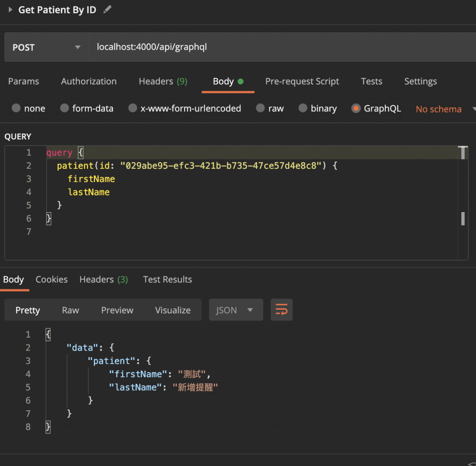Select the form-data radio option

coord(65,108)
